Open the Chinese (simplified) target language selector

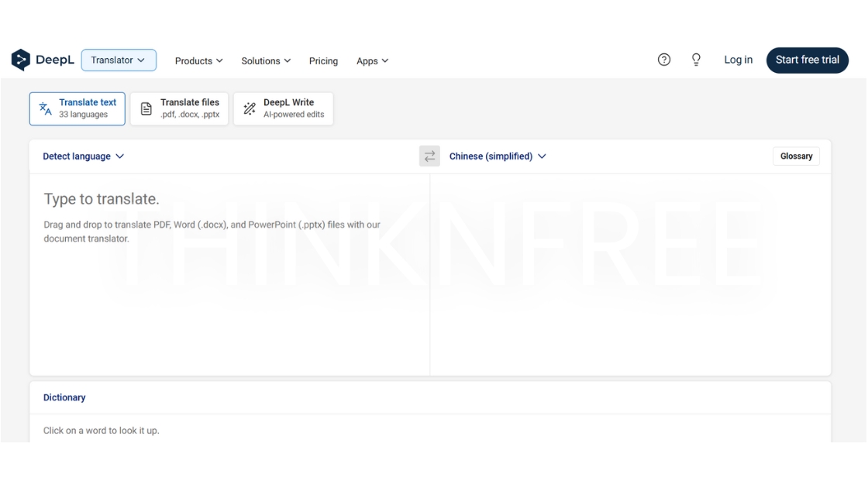click(498, 156)
